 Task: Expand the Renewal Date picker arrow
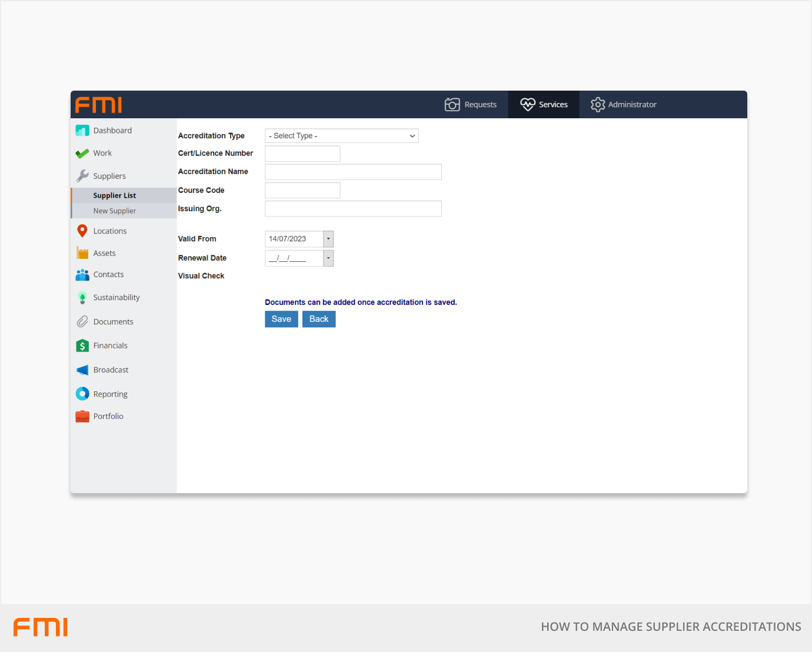point(328,258)
